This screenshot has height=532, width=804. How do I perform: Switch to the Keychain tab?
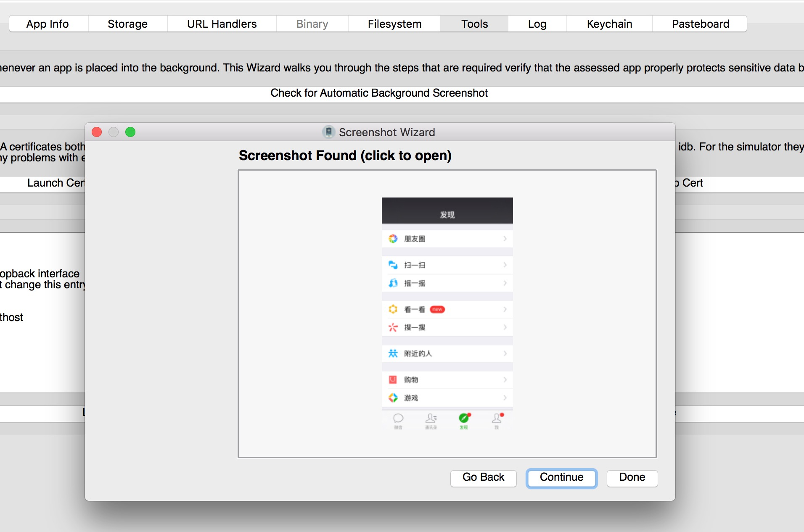coord(609,24)
